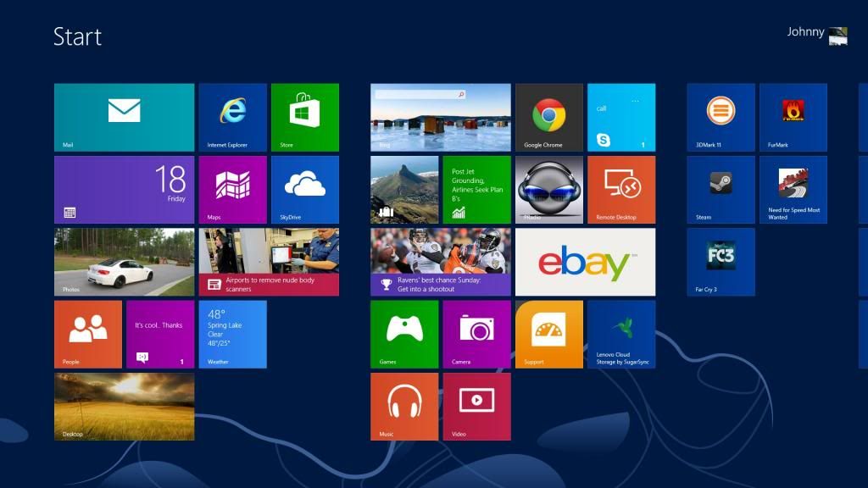Open Messaging tile saying It's cool. Thanks
This screenshot has width=868, height=488.
(x=160, y=334)
